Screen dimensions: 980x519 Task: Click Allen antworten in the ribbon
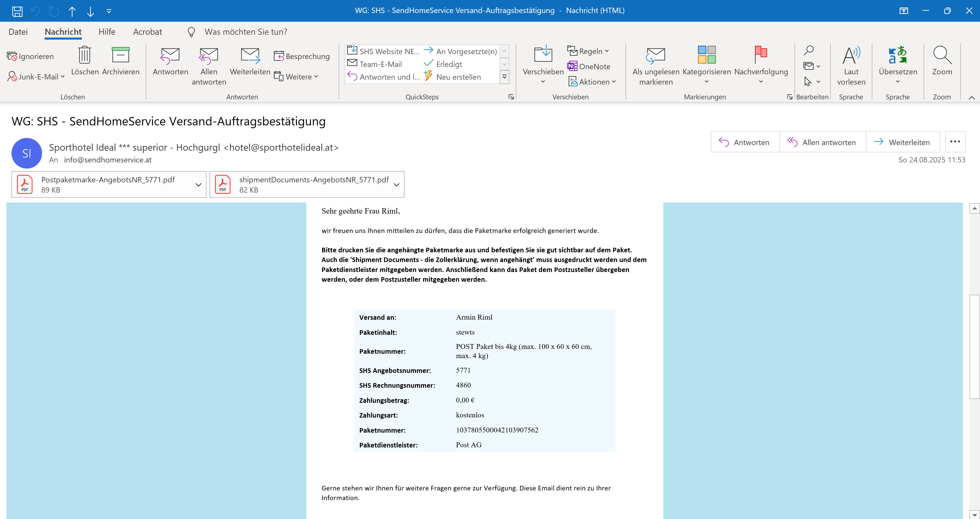coord(209,66)
